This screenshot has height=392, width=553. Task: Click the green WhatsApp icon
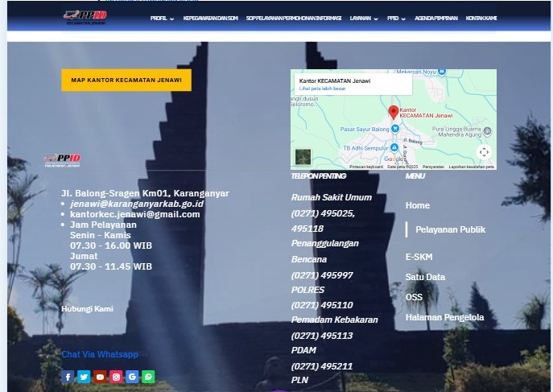pos(148,377)
